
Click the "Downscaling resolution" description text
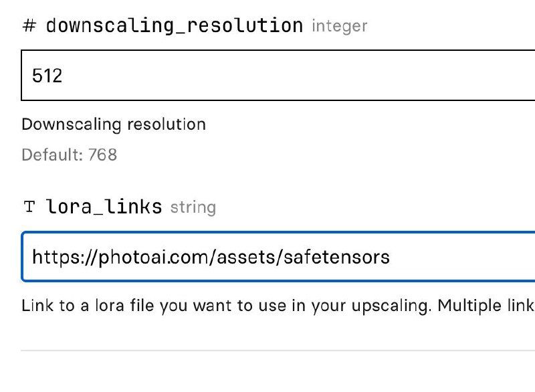click(114, 124)
